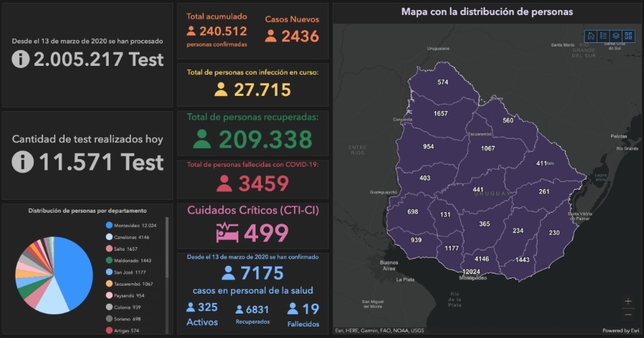Zoom out on the map with minus
The image size is (644, 338).
pyautogui.click(x=628, y=314)
